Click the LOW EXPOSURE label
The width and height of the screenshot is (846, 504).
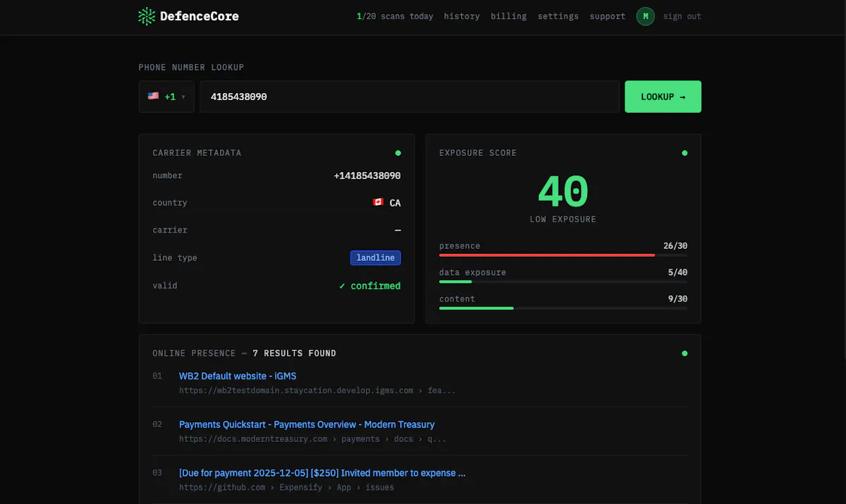(563, 219)
